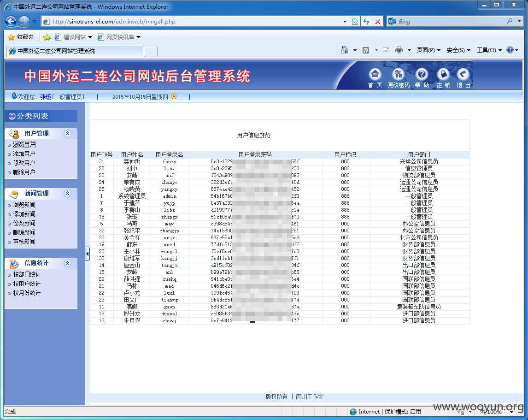The height and width of the screenshot is (420, 528).
Task: Click the welcome user name 张璇
Action: (x=46, y=97)
